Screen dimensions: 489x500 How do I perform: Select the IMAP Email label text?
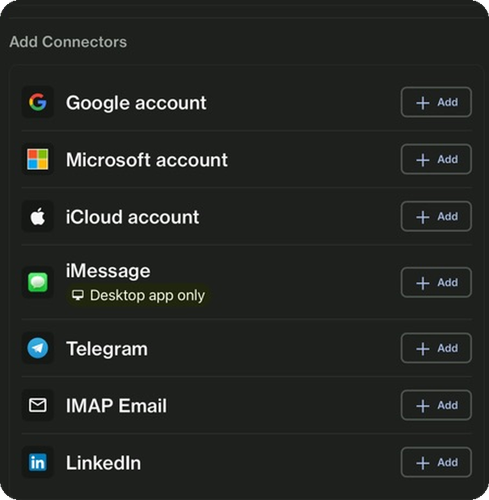coord(116,406)
